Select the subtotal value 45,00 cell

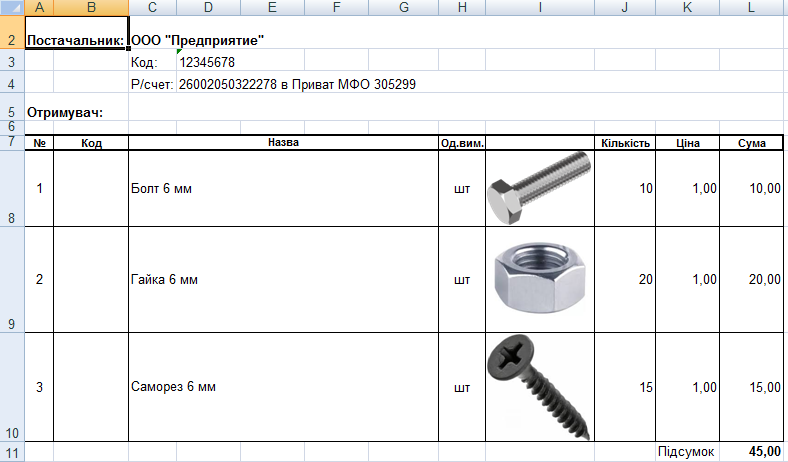tap(751, 452)
